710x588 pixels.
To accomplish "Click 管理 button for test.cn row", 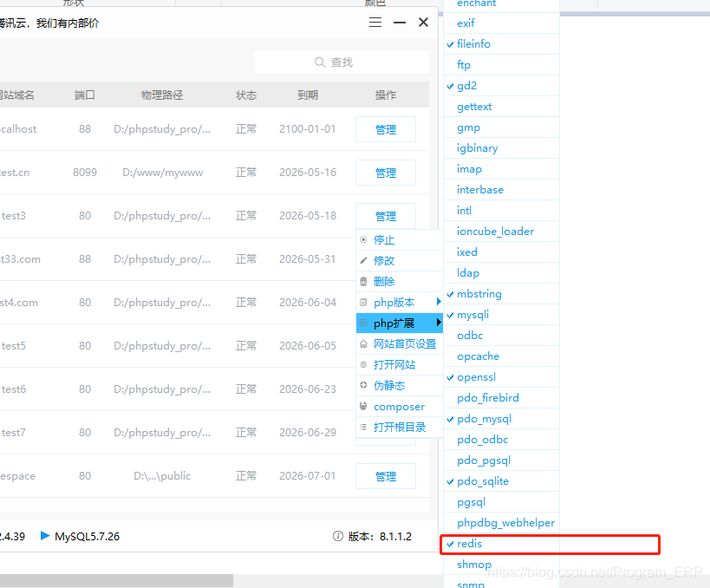I will [x=385, y=173].
